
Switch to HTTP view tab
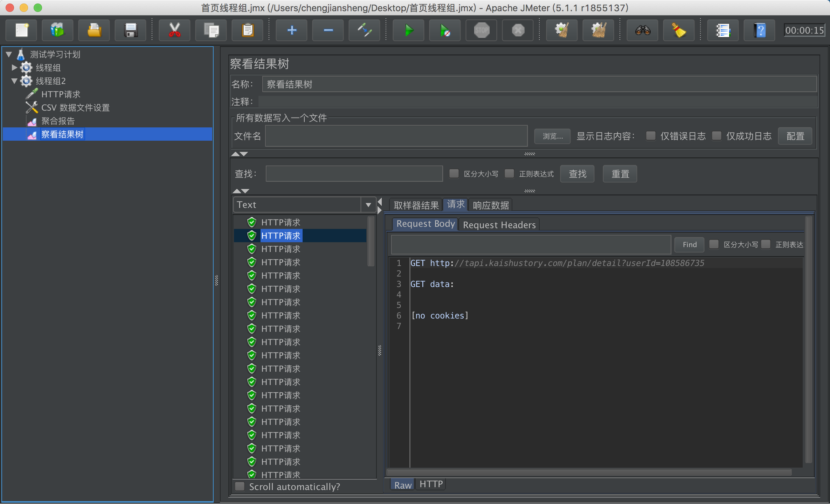coord(431,484)
